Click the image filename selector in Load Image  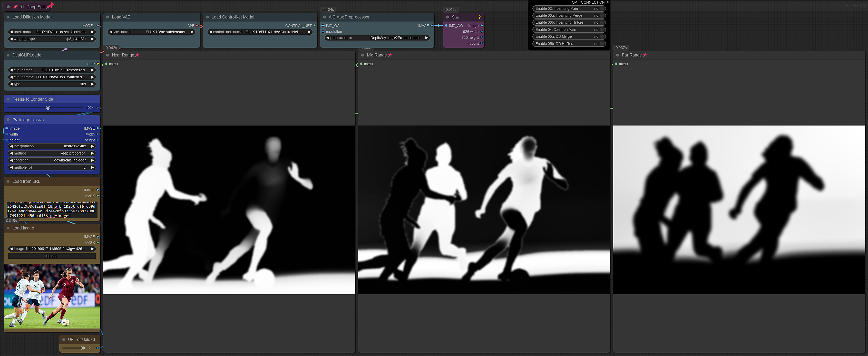coord(52,249)
